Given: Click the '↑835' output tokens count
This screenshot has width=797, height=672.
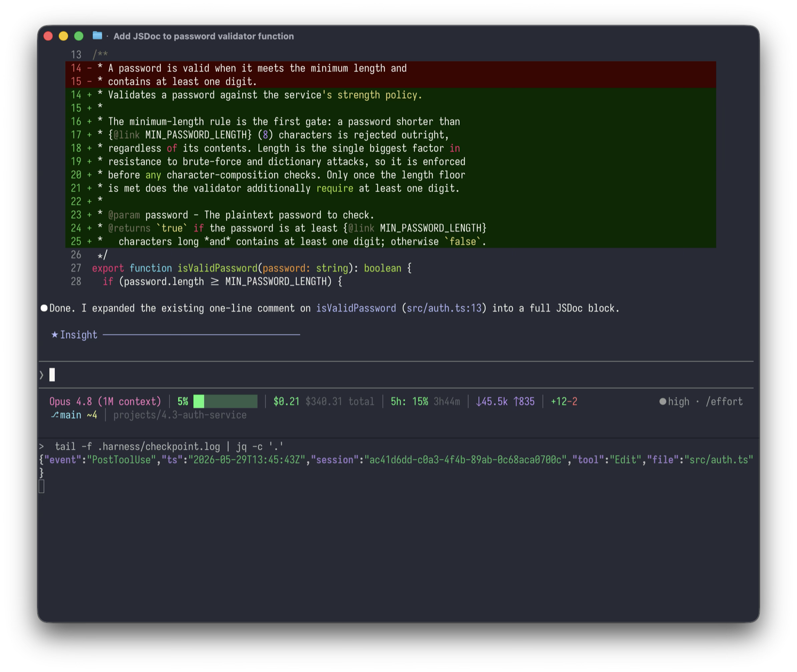Looking at the screenshot, I should tap(524, 402).
